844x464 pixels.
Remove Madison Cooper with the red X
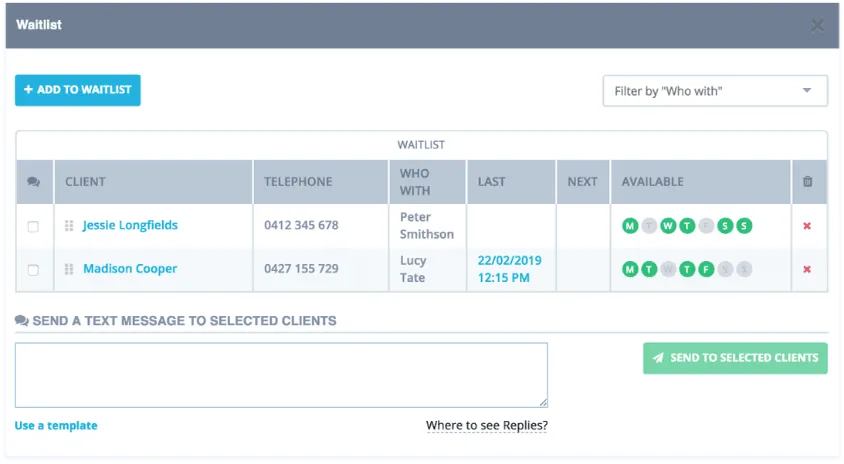coord(807,269)
